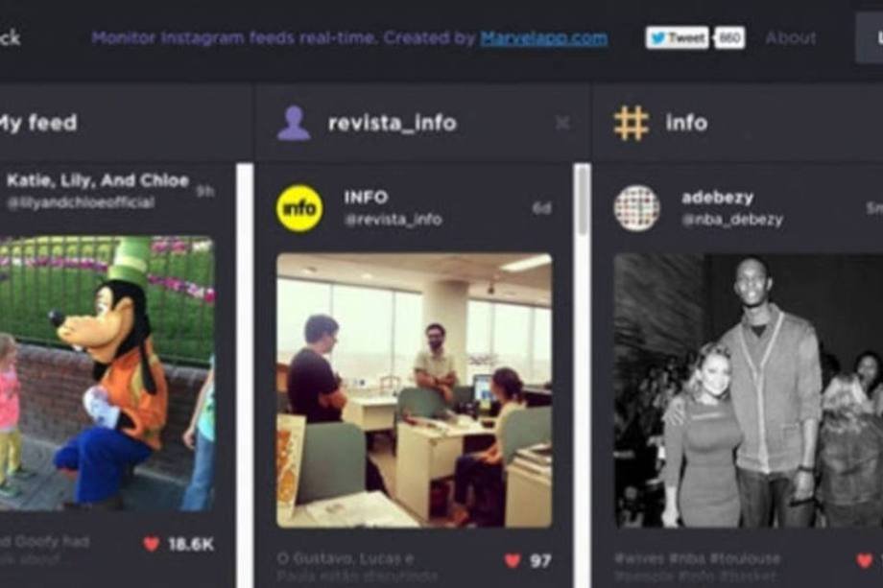This screenshot has width=883, height=588.
Task: Click the yellow hashtag icon beside info
Action: 632,123
